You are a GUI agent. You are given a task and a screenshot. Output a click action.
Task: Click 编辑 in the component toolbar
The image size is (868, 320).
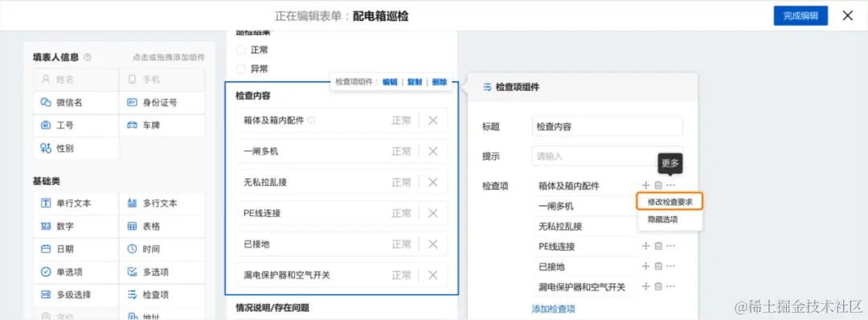[390, 82]
